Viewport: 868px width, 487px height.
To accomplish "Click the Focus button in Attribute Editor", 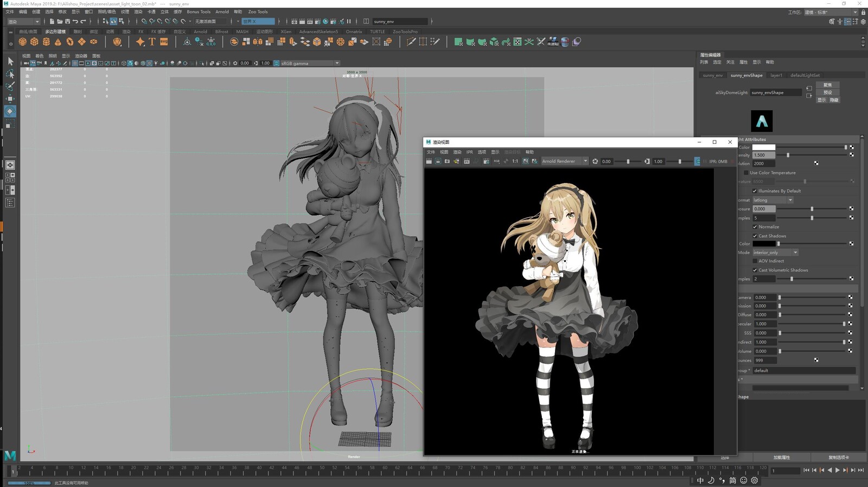I will pyautogui.click(x=827, y=85).
